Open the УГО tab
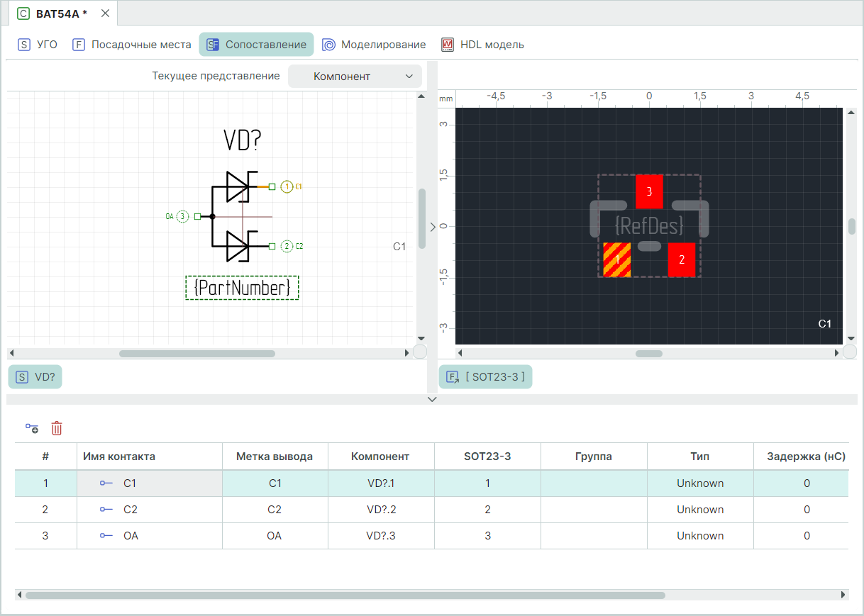Viewport: 864px width, 616px height. 38,45
